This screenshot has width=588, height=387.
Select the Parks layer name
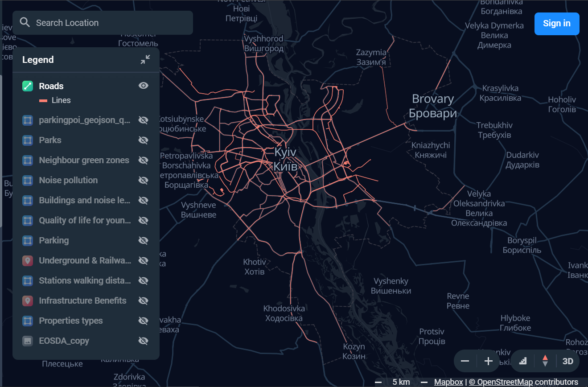pos(50,140)
